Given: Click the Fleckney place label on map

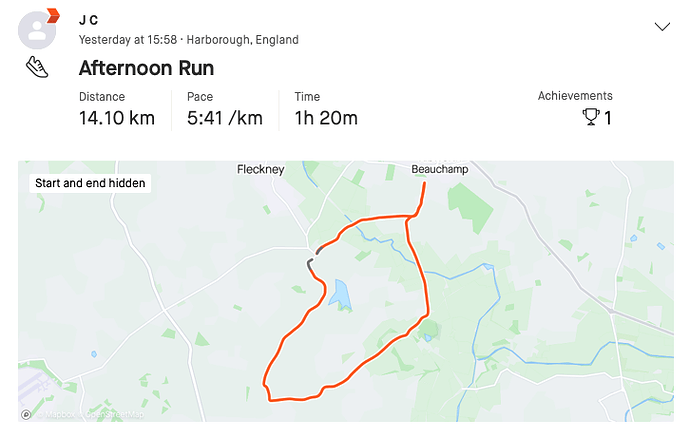Looking at the screenshot, I should [260, 170].
